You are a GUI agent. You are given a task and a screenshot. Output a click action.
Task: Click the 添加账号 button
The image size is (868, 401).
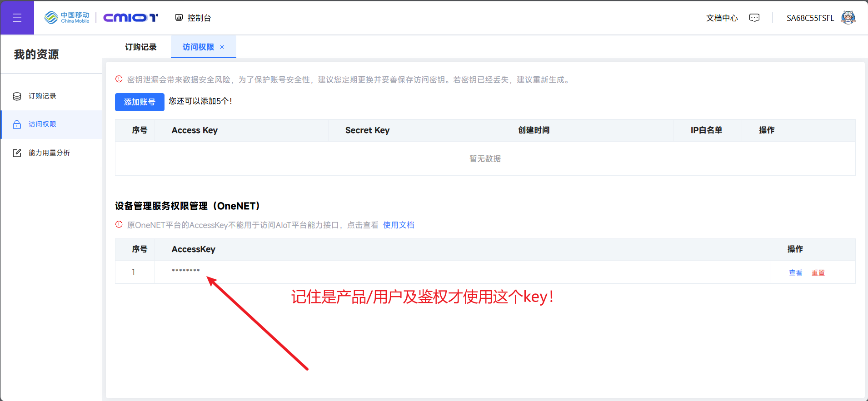point(140,102)
